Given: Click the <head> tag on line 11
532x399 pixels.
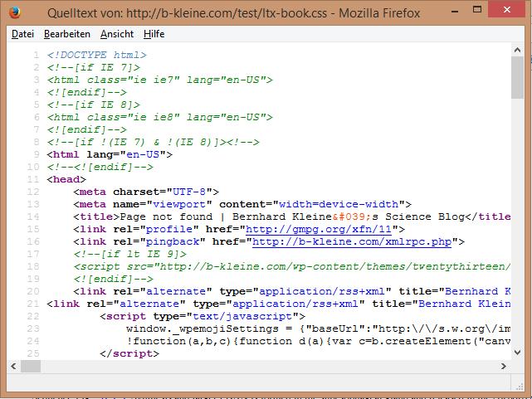Looking at the screenshot, I should (x=66, y=179).
